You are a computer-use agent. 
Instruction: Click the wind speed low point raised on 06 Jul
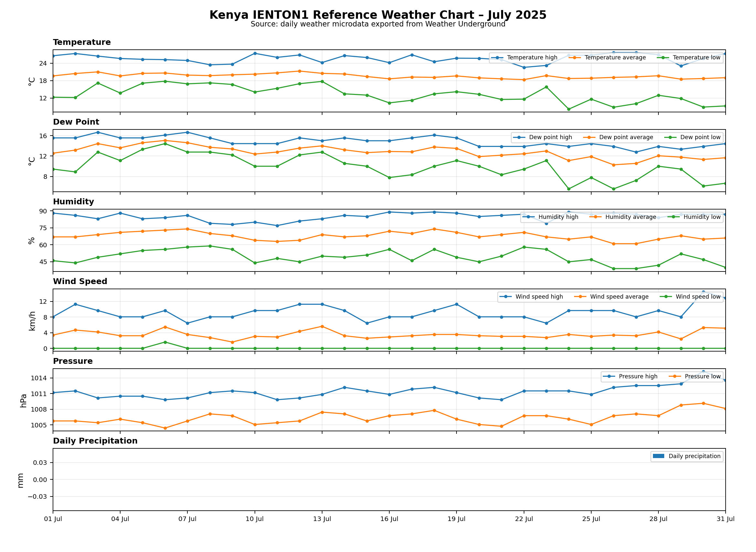coord(165,342)
